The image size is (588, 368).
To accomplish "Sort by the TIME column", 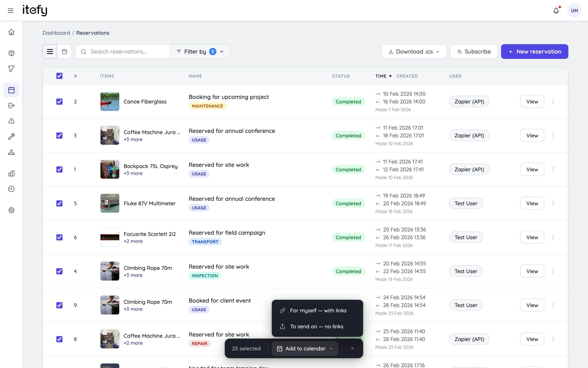I will pyautogui.click(x=383, y=76).
